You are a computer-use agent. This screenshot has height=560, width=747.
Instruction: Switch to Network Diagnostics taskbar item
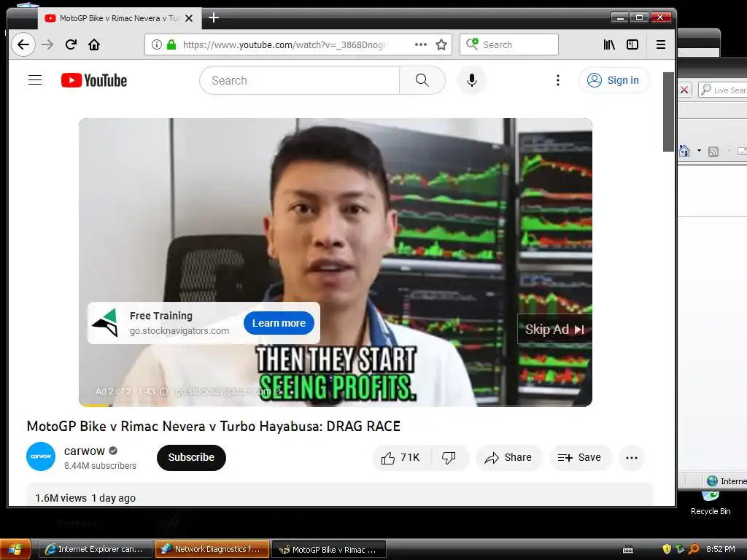click(212, 550)
